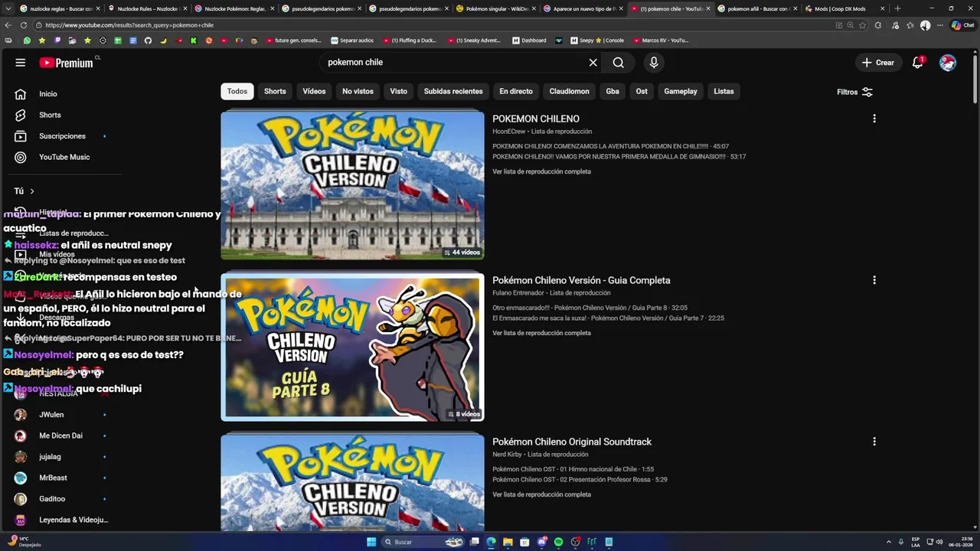The width and height of the screenshot is (980, 551).
Task: Click the browser address bar URL
Action: [129, 25]
